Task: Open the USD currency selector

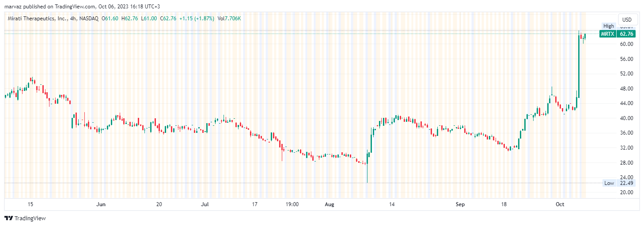Action: click(627, 19)
